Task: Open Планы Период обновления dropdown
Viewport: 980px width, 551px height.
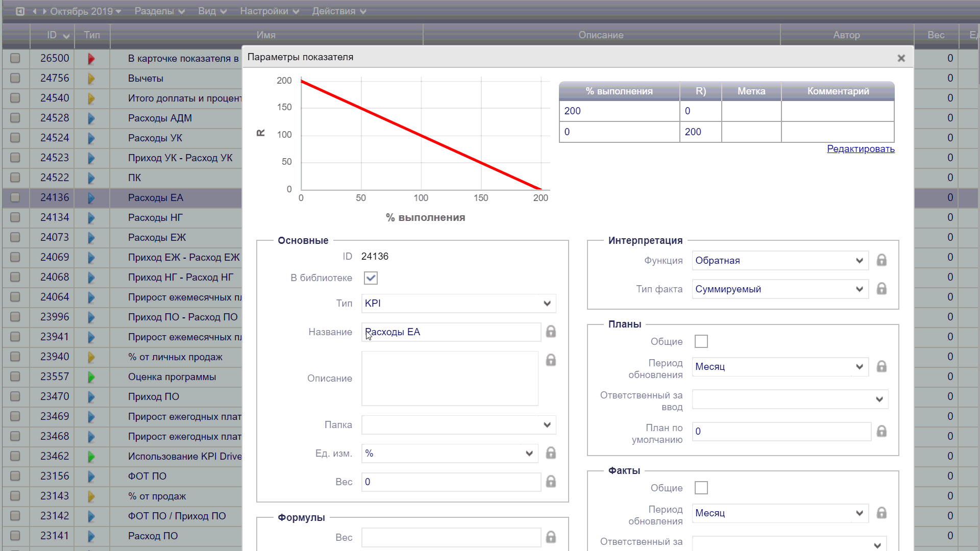Action: 780,367
